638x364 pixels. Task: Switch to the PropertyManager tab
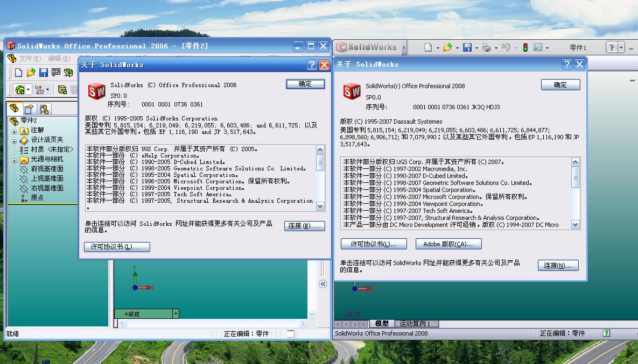pyautogui.click(x=29, y=109)
